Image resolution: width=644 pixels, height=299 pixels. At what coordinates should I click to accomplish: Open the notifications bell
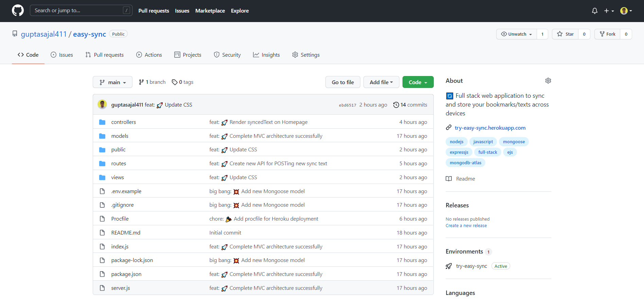click(x=594, y=11)
